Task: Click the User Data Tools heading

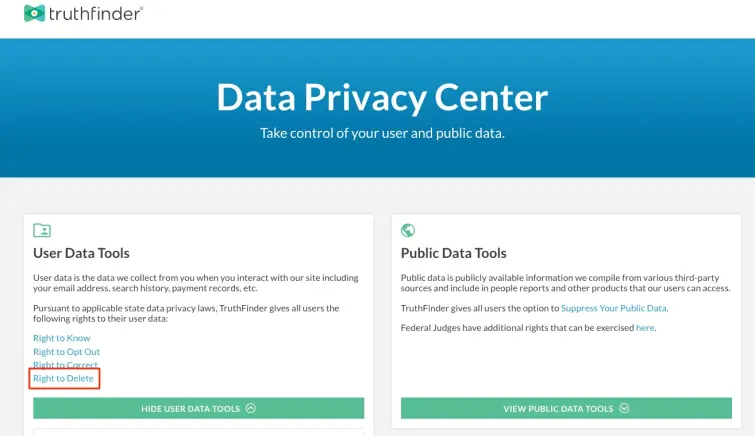Action: tap(81, 254)
